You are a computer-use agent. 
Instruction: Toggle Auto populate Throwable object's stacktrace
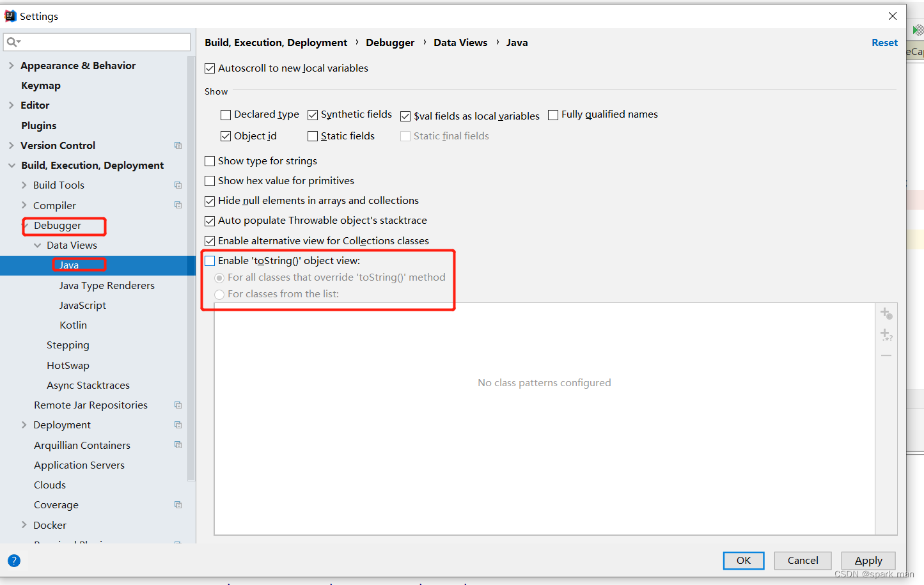click(x=210, y=221)
